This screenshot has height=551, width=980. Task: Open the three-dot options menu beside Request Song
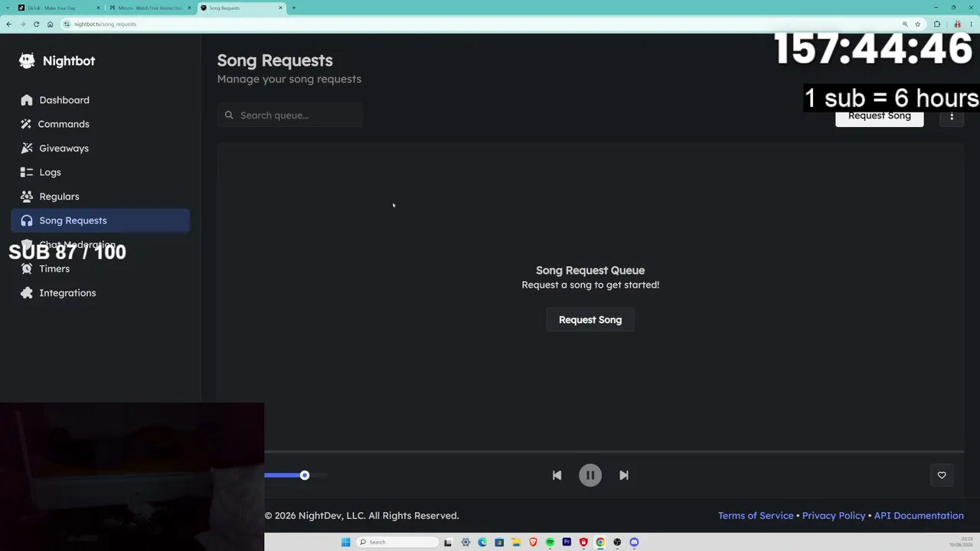click(952, 116)
